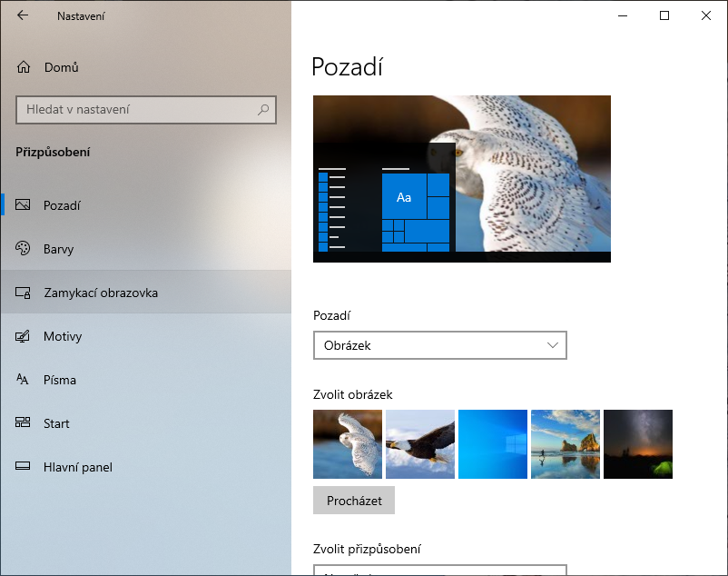Click the Písma font icon

(x=24, y=380)
